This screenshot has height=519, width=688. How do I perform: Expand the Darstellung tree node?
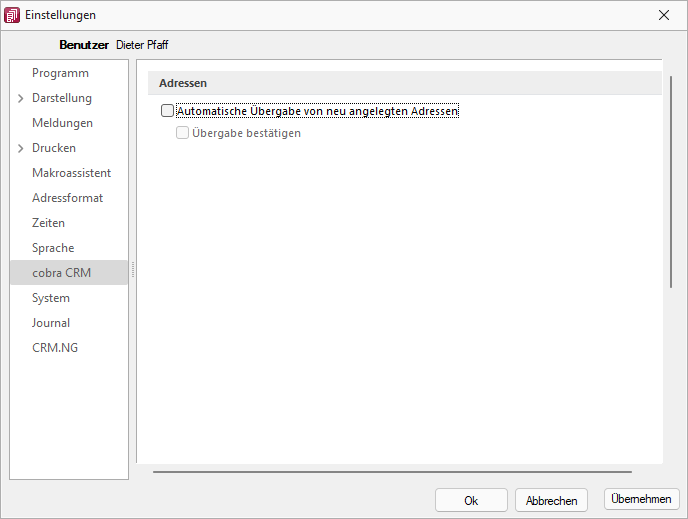point(21,98)
